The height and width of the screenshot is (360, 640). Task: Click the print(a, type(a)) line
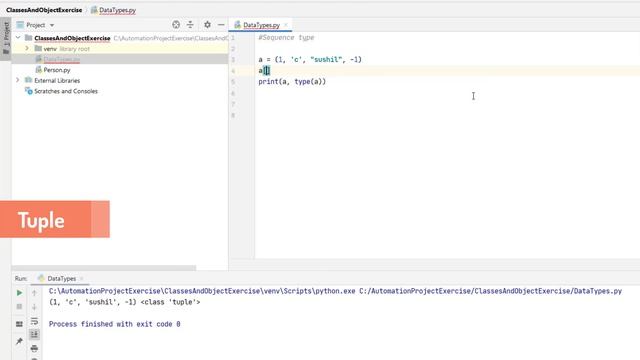[x=292, y=82]
